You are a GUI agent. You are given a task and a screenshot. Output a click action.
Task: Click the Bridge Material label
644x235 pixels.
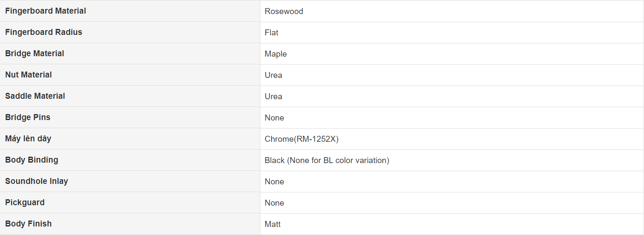pos(34,54)
